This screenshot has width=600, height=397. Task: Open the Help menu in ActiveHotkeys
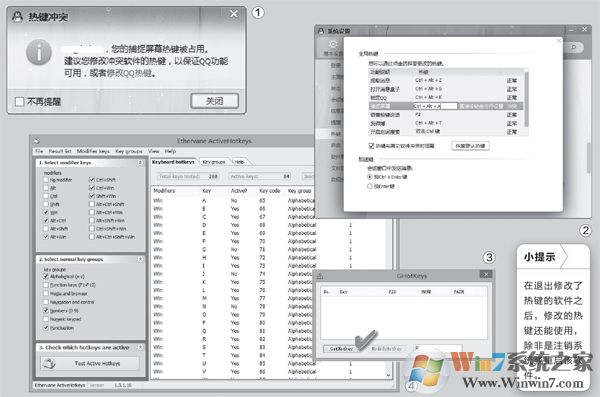[x=170, y=151]
